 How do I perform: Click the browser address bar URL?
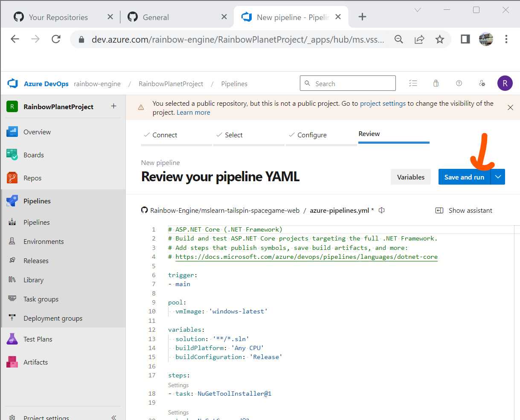tap(238, 40)
